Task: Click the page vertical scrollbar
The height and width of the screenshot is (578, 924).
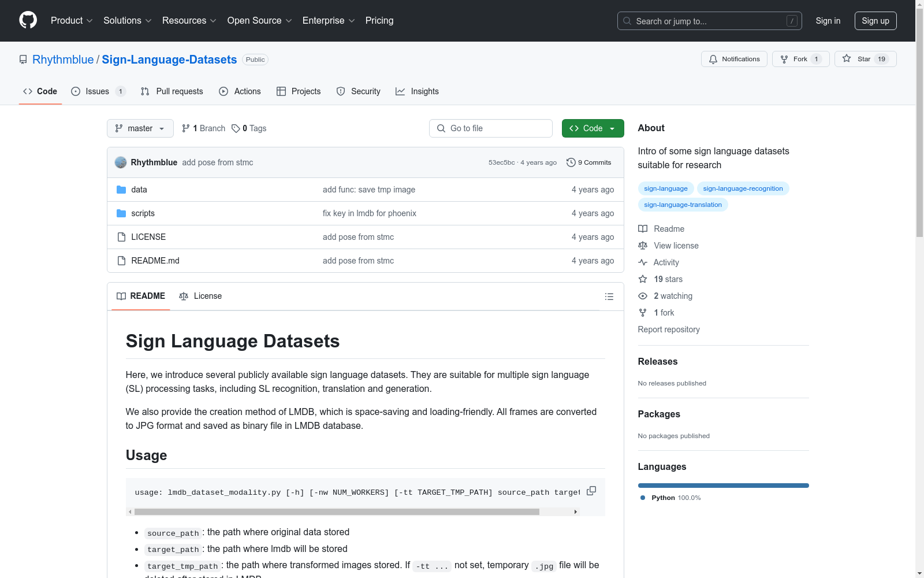Action: click(919, 121)
